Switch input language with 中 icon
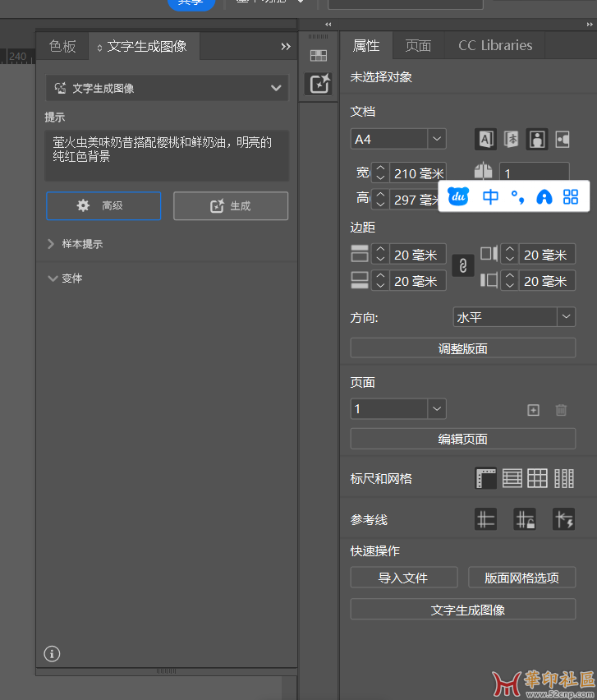Viewport: 597px width, 700px height. (x=490, y=196)
